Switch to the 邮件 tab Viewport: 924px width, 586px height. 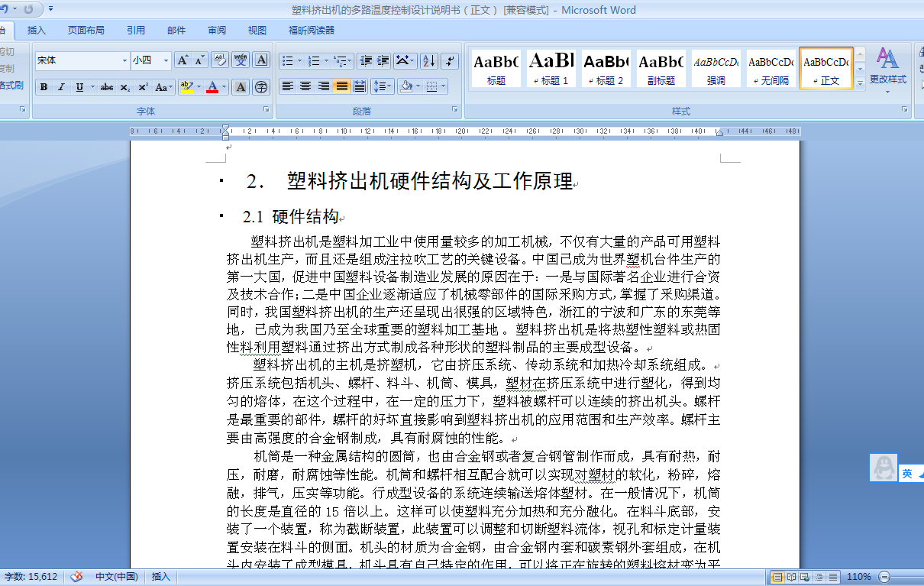pos(176,31)
